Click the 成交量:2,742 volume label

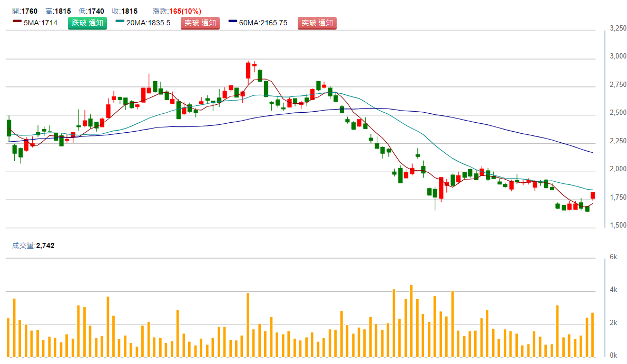[x=33, y=245]
